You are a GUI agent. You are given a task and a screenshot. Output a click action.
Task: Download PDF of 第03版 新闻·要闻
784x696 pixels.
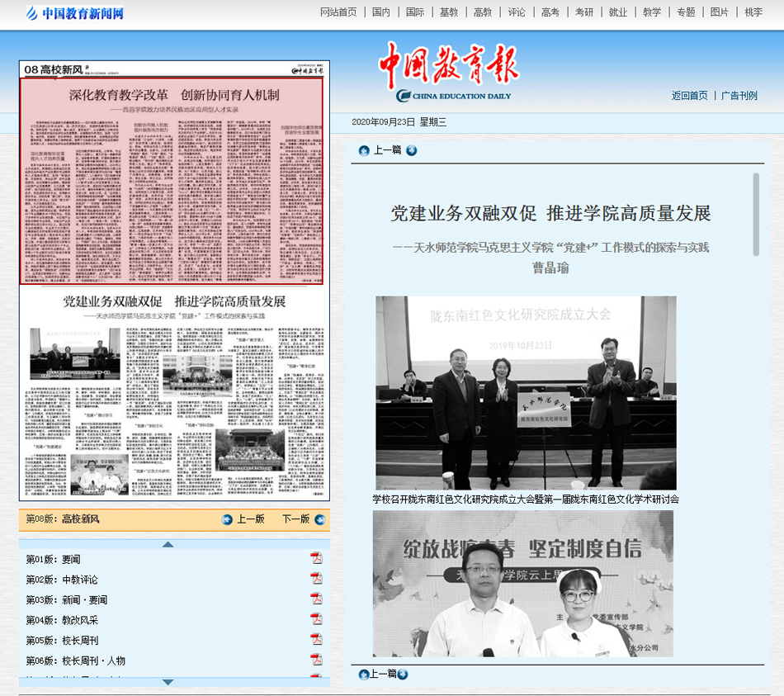316,599
